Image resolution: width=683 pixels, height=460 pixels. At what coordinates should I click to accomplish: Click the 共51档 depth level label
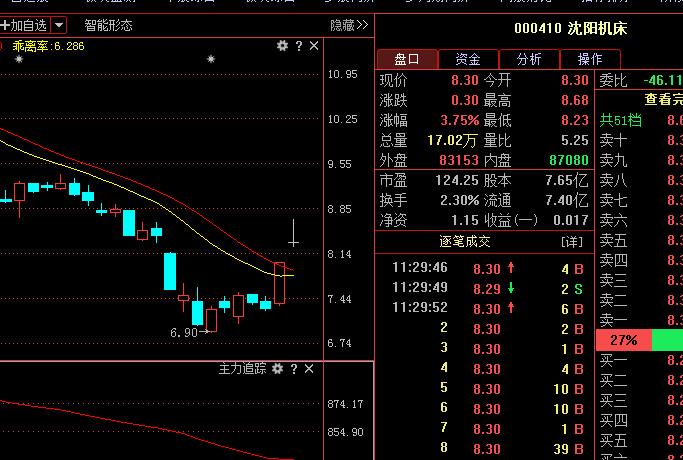(620, 120)
